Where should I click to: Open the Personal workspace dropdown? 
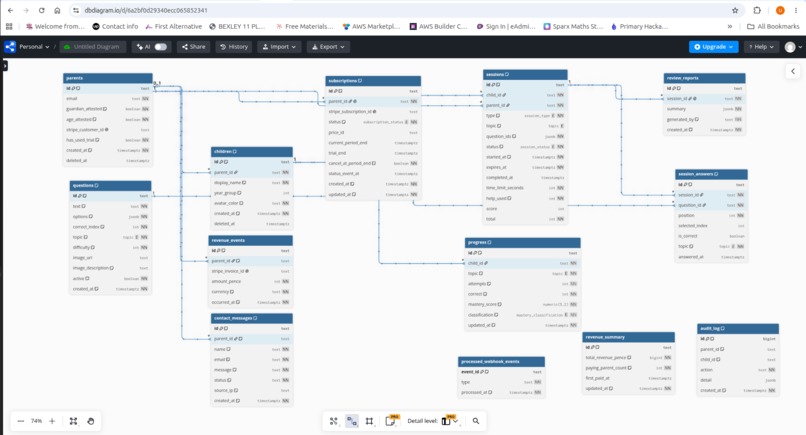(34, 47)
